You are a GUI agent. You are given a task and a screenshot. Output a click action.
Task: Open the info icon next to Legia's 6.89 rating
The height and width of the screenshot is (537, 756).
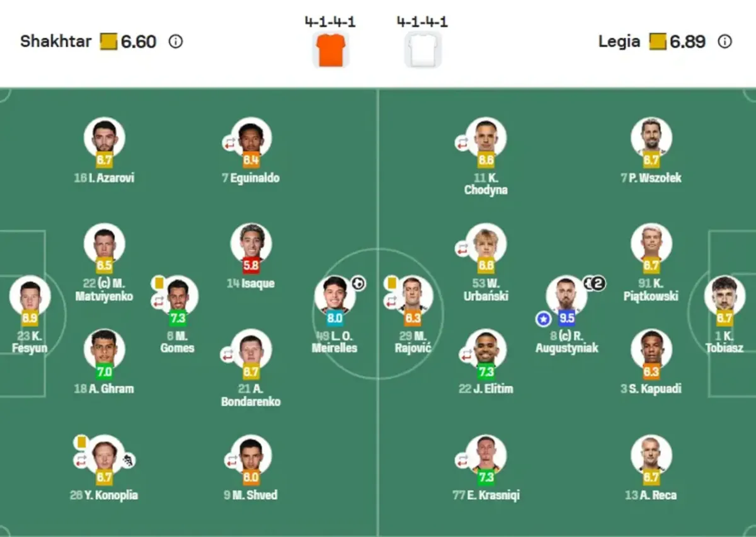725,42
